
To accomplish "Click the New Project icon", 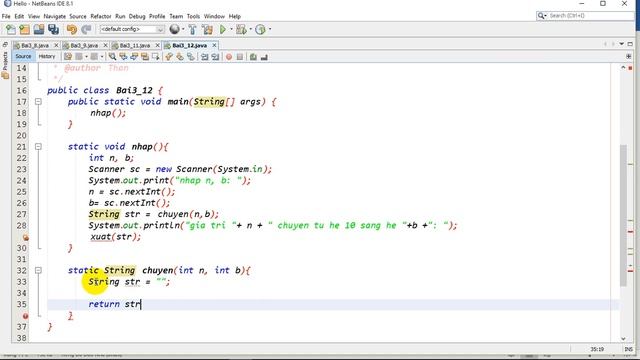I will 24,29.
